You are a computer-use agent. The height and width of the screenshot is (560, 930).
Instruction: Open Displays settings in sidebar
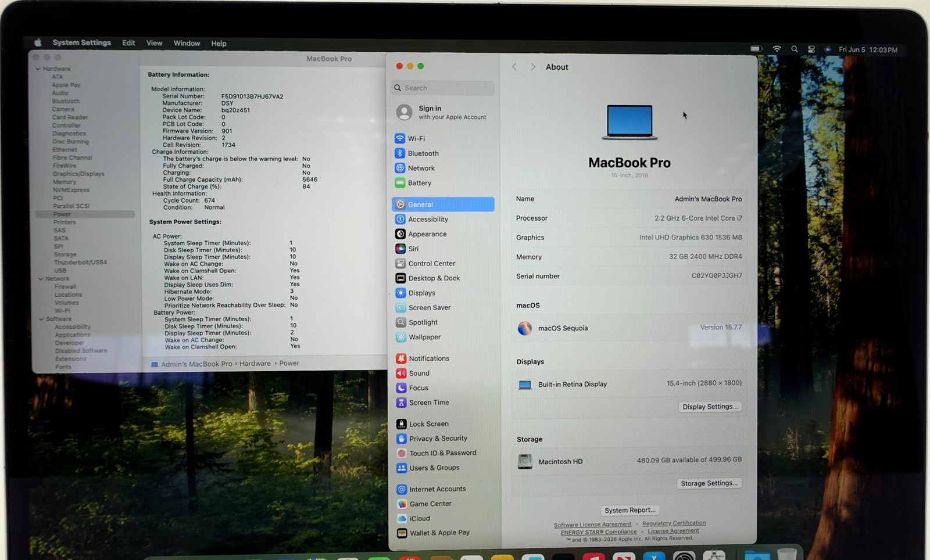(443, 293)
